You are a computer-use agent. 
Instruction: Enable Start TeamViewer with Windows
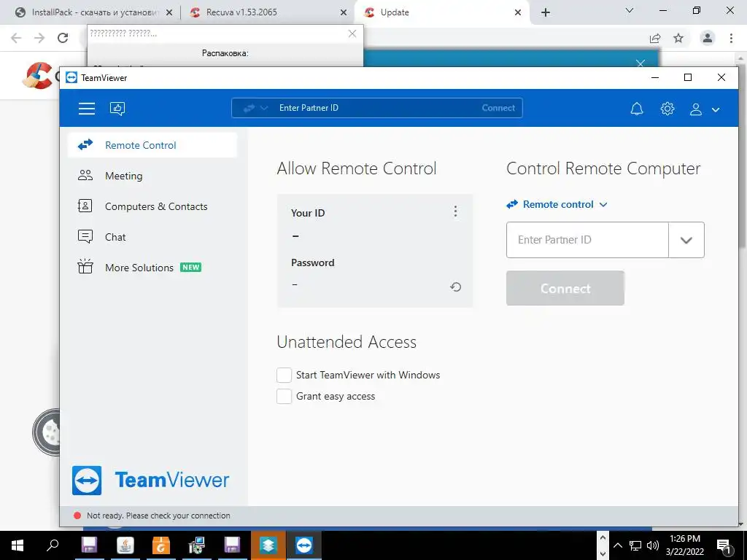pyautogui.click(x=284, y=375)
